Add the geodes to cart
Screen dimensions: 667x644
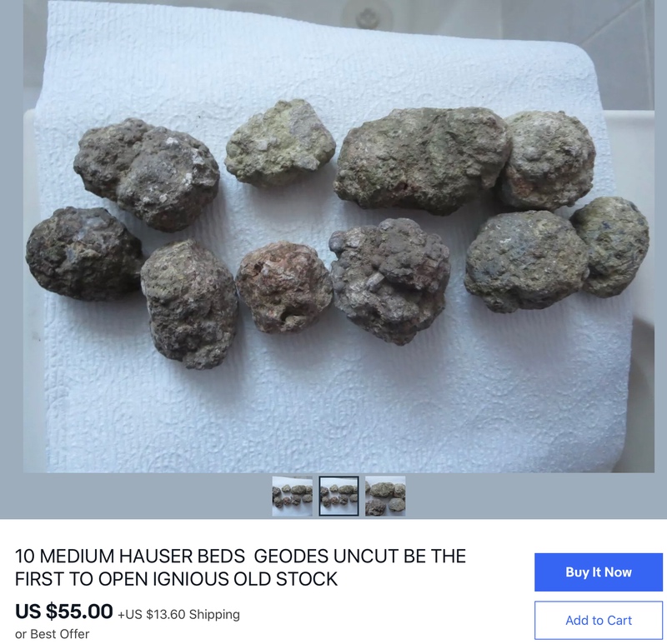pyautogui.click(x=598, y=620)
